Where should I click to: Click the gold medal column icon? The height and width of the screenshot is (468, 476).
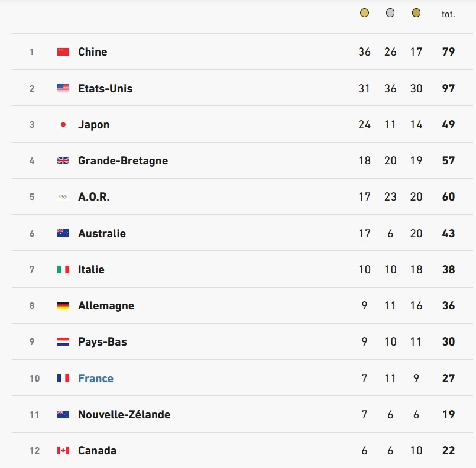click(364, 13)
